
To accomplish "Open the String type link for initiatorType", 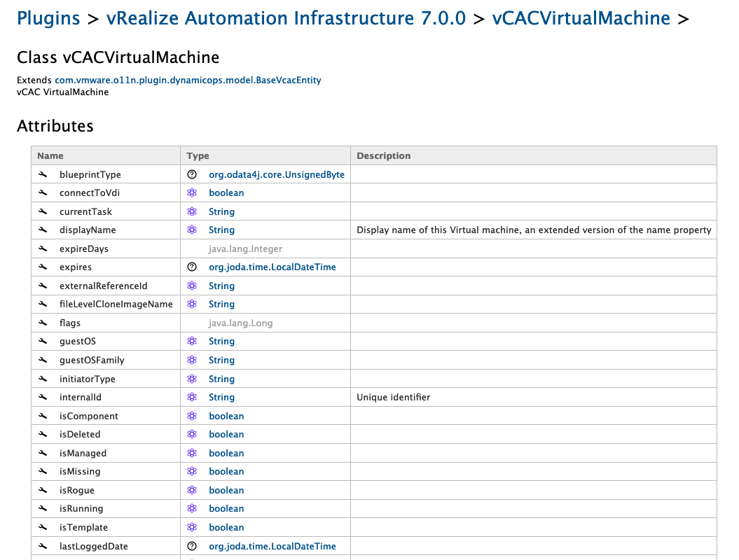I will click(221, 379).
